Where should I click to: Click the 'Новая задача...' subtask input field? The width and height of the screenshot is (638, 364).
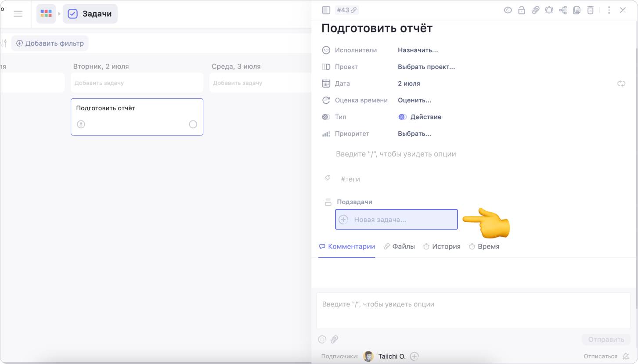click(x=396, y=219)
